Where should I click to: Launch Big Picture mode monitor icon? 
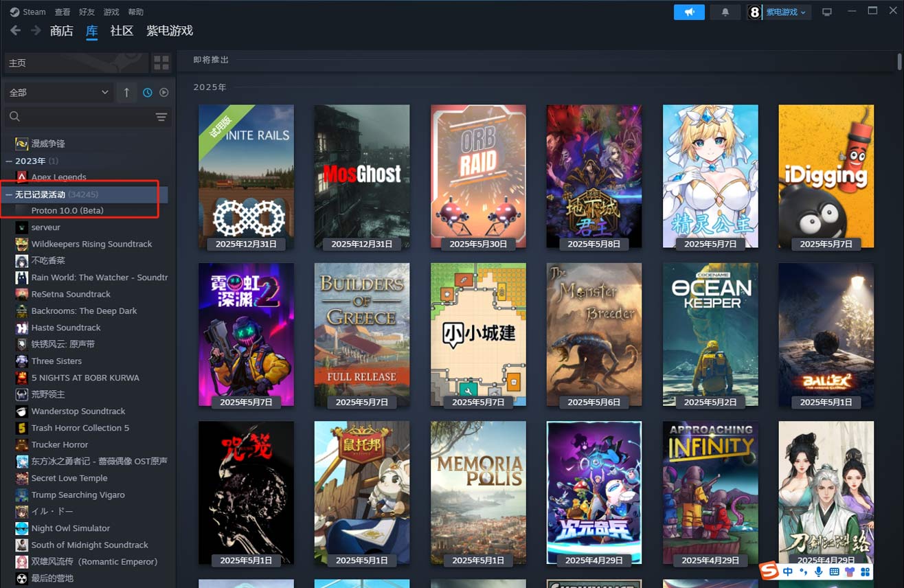point(827,12)
